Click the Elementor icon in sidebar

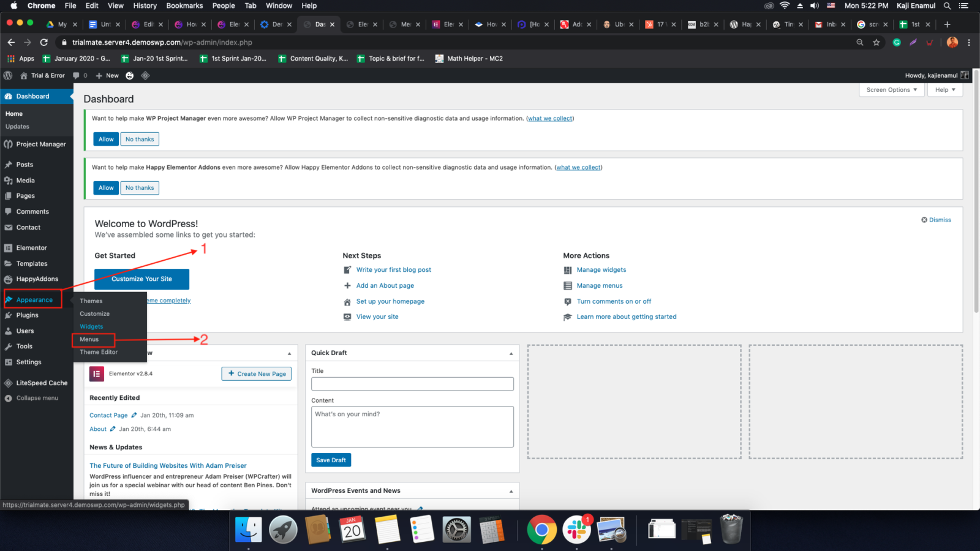tap(9, 248)
